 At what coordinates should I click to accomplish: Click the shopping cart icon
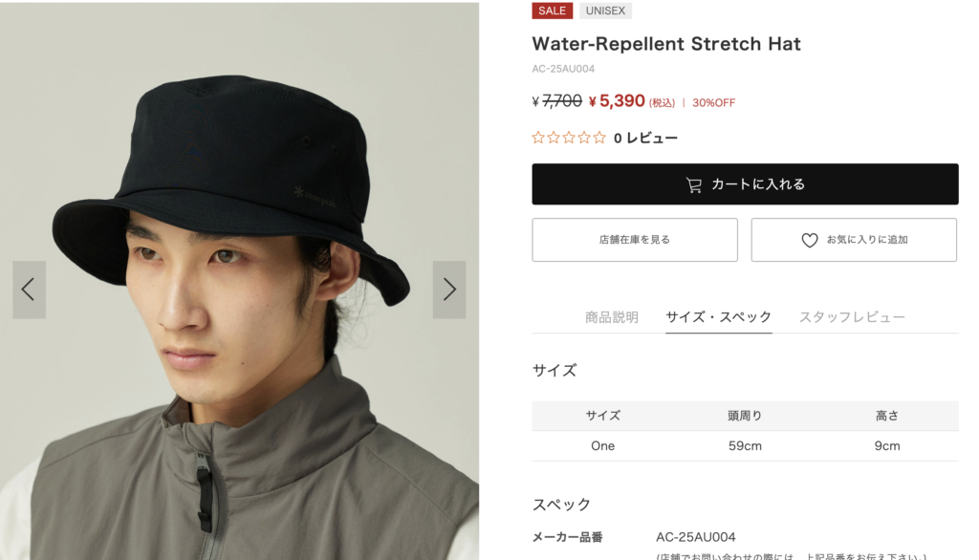(694, 184)
